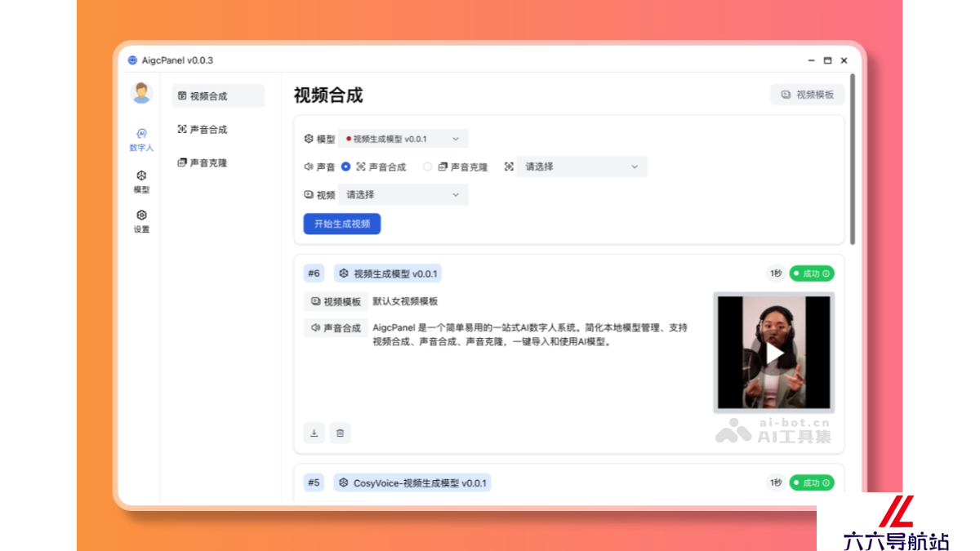Click the #6 task number tag
This screenshot has width=980, height=551.
point(314,273)
